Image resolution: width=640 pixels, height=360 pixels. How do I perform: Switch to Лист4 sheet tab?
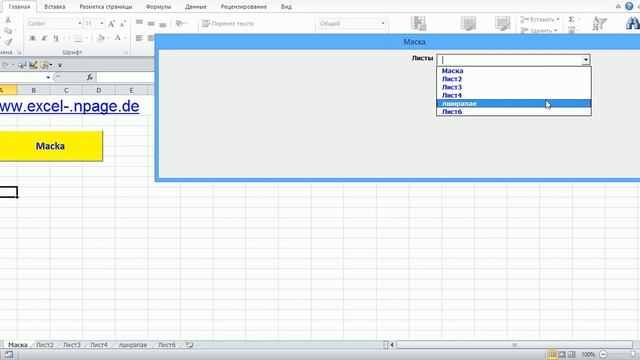click(99, 345)
